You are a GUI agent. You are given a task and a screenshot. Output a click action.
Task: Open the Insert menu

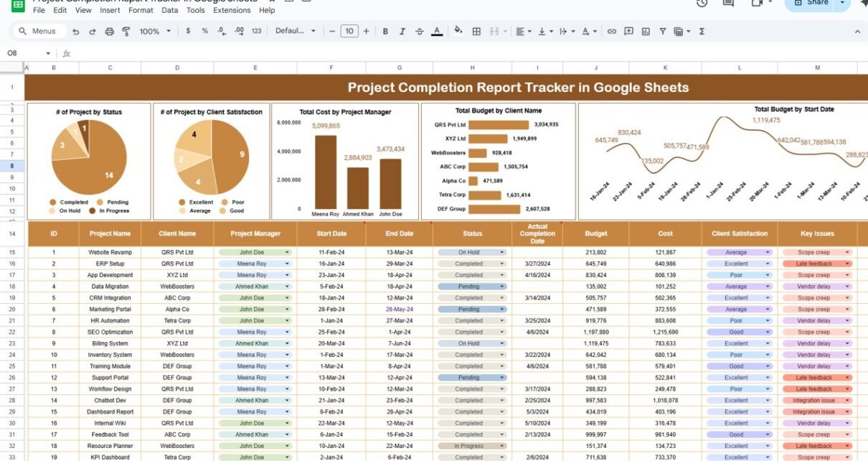coord(110,11)
